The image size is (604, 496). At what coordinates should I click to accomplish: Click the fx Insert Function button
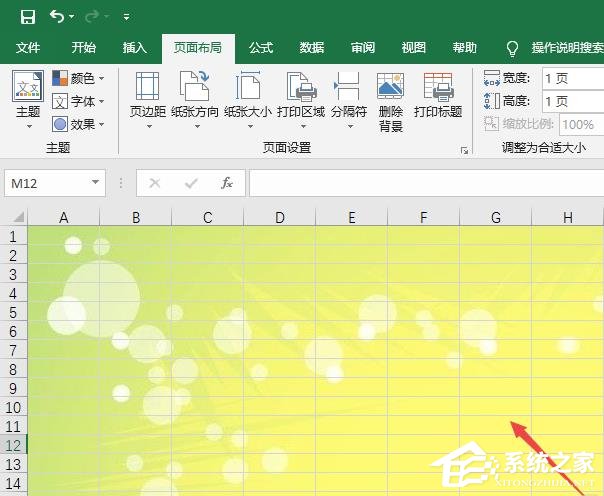click(227, 183)
